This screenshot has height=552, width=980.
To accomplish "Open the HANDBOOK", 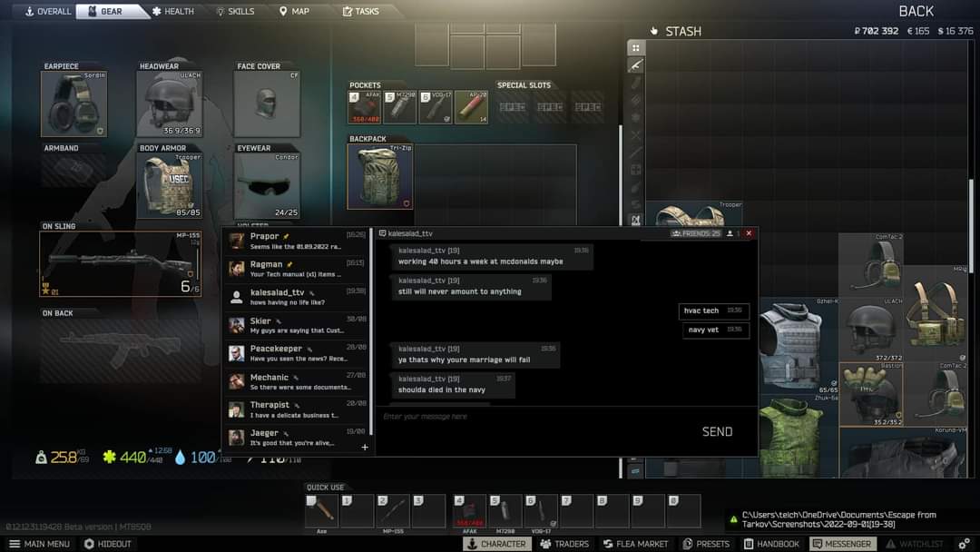I will click(771, 544).
